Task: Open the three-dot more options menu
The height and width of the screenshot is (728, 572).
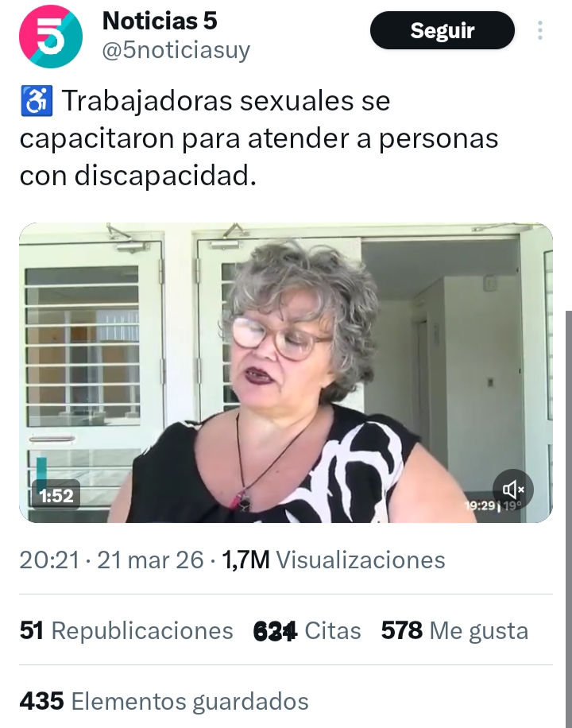Action: point(540,30)
